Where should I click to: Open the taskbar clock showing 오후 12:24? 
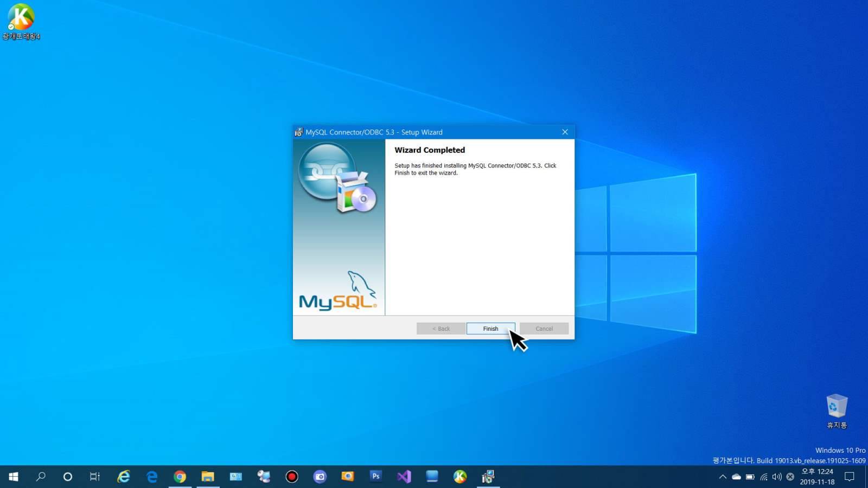pyautogui.click(x=817, y=477)
